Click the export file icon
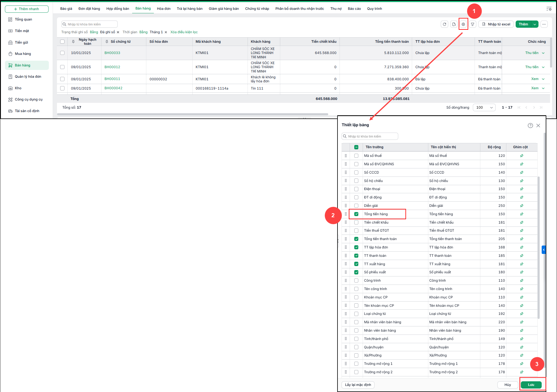 click(454, 24)
